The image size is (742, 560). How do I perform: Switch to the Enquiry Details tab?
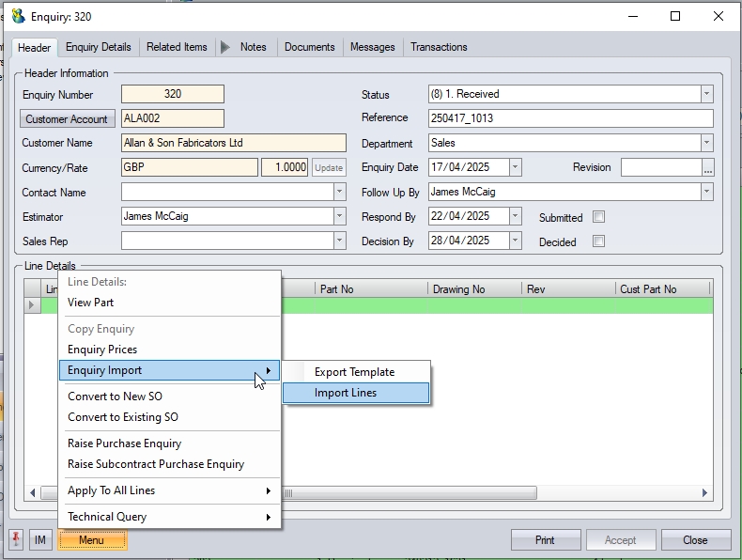tap(98, 47)
